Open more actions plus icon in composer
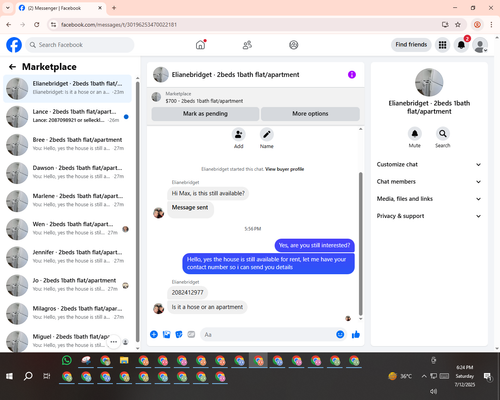 point(154,334)
